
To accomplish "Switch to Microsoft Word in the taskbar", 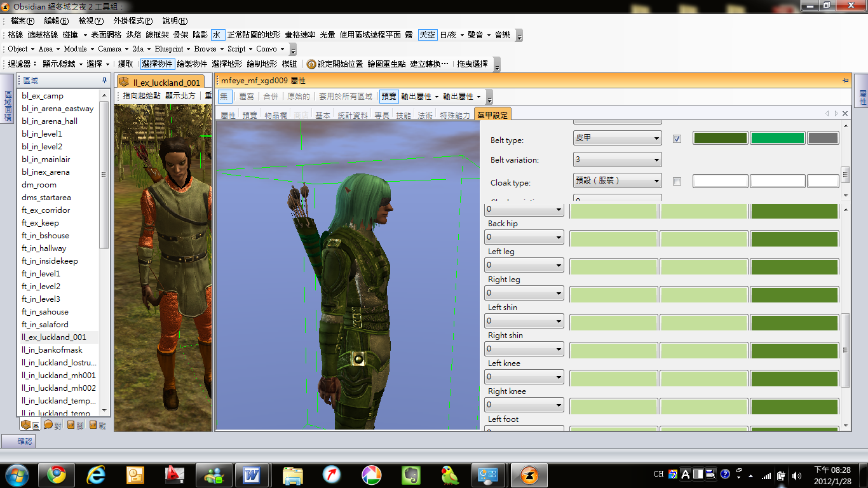I will coord(252,475).
